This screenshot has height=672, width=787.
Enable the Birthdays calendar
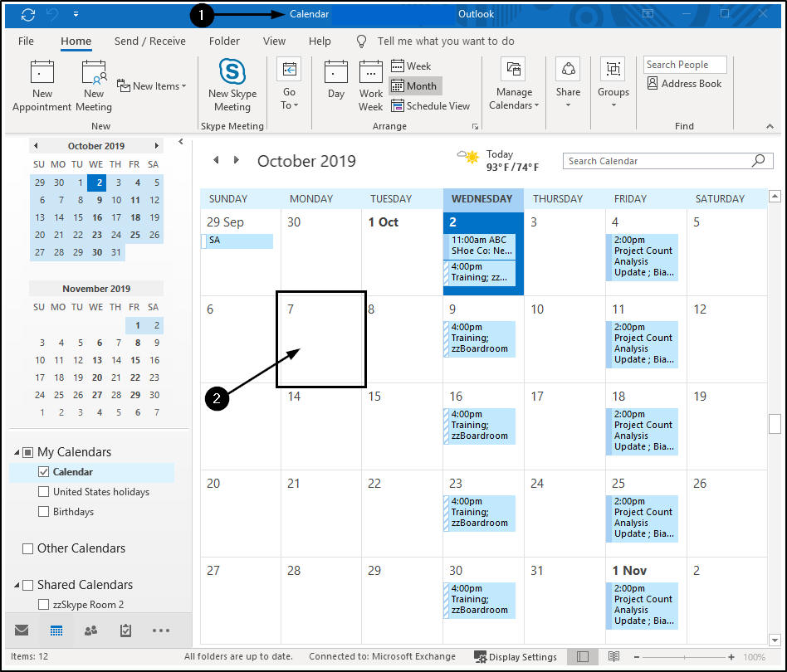click(44, 512)
